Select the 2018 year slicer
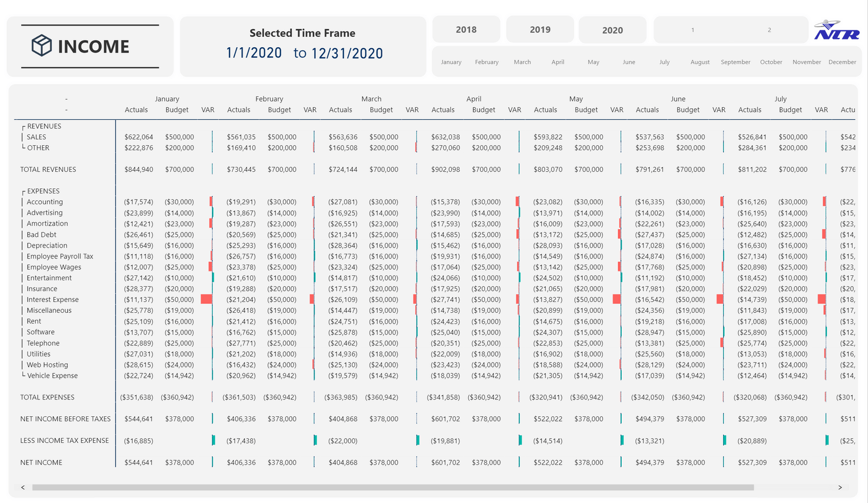Image resolution: width=868 pixels, height=503 pixels. click(x=466, y=30)
